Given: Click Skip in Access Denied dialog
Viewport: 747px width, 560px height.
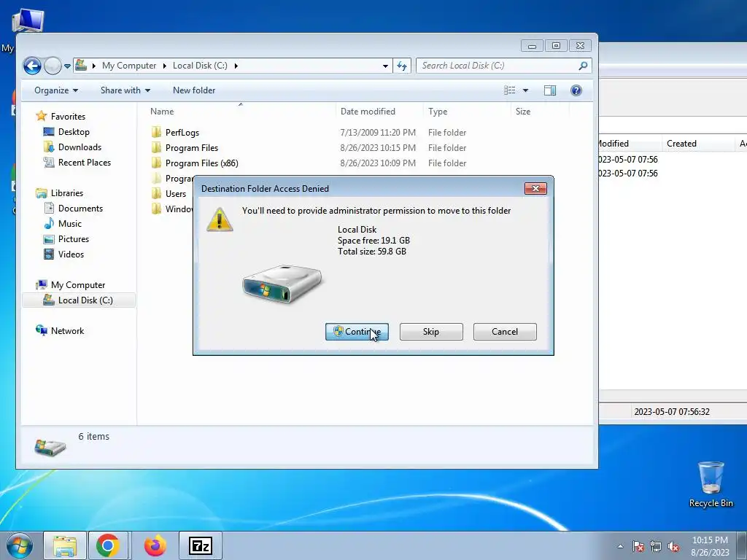Looking at the screenshot, I should (x=431, y=332).
